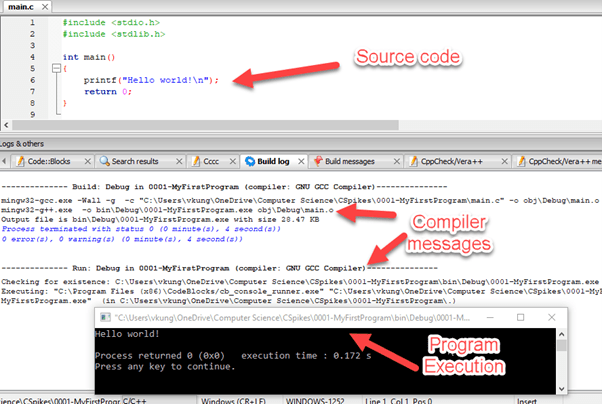Close the main.c editor tab
The height and width of the screenshot is (404, 602).
[x=43, y=5]
